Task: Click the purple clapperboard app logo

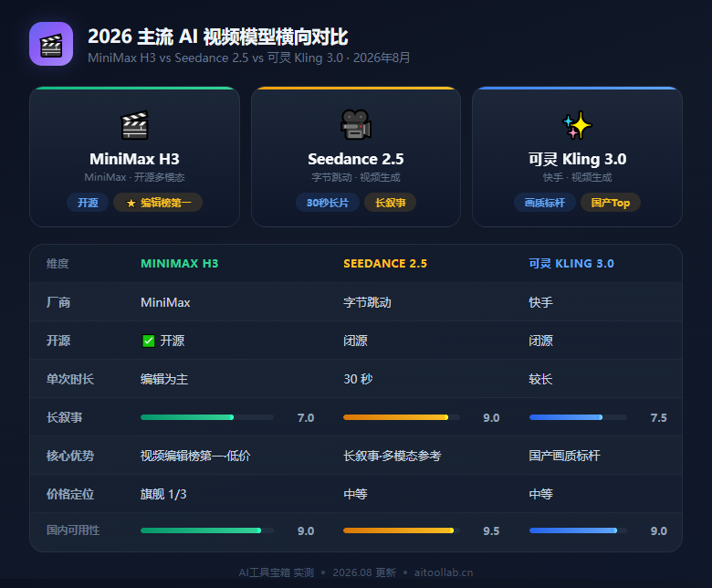Action: point(51,44)
